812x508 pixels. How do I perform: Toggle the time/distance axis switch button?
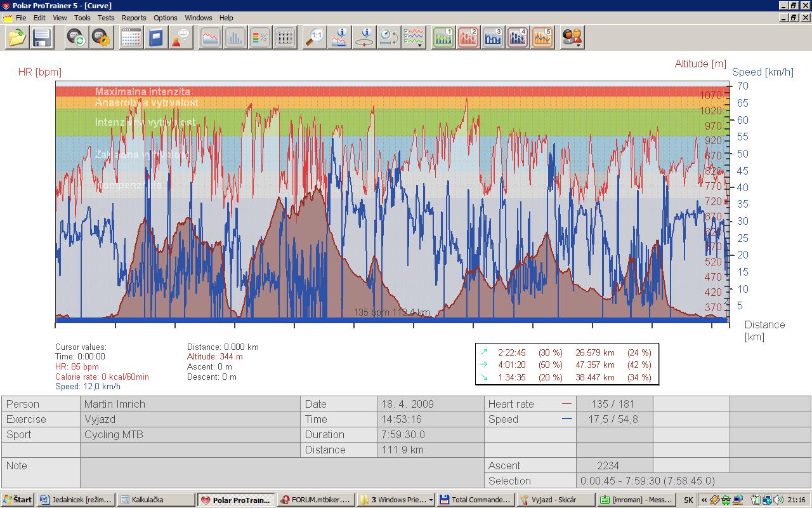389,38
